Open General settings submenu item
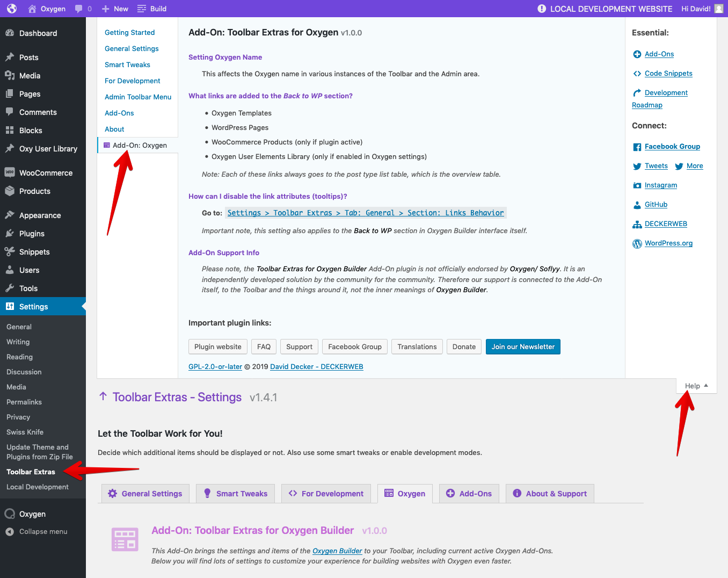Image resolution: width=728 pixels, height=578 pixels. 19,327
